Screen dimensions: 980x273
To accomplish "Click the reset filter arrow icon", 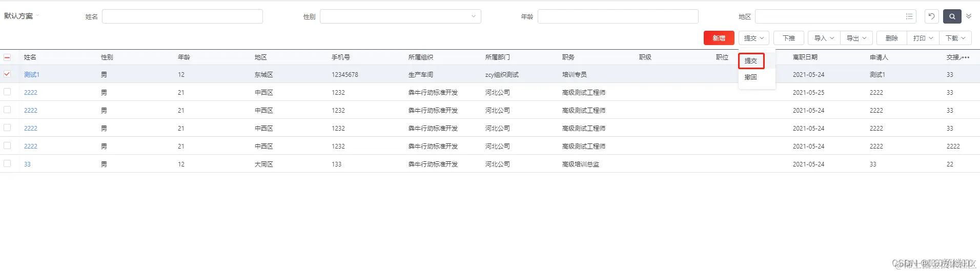I will [931, 16].
